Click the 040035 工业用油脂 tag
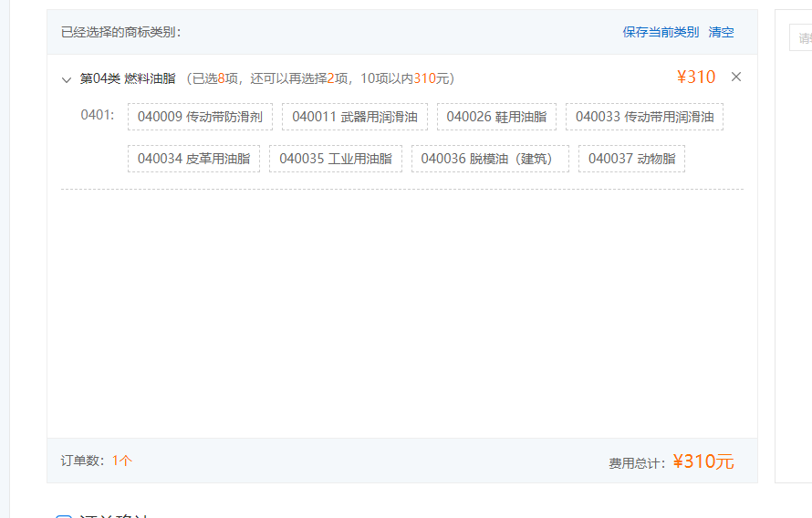This screenshot has width=812, height=518. tap(335, 159)
